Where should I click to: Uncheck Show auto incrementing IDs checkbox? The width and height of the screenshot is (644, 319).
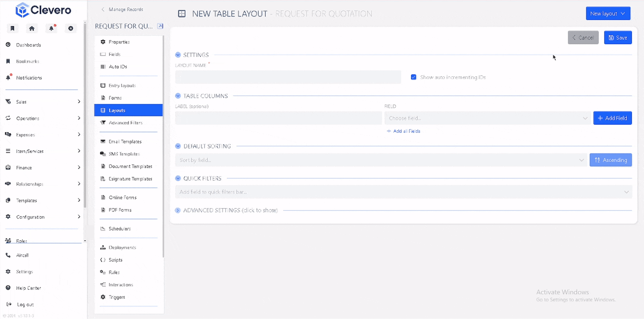414,77
